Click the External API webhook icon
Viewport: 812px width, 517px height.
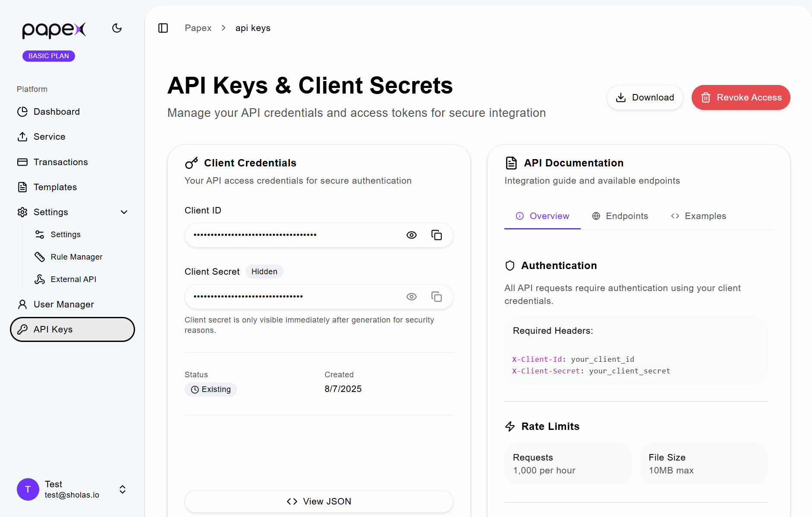coord(40,279)
